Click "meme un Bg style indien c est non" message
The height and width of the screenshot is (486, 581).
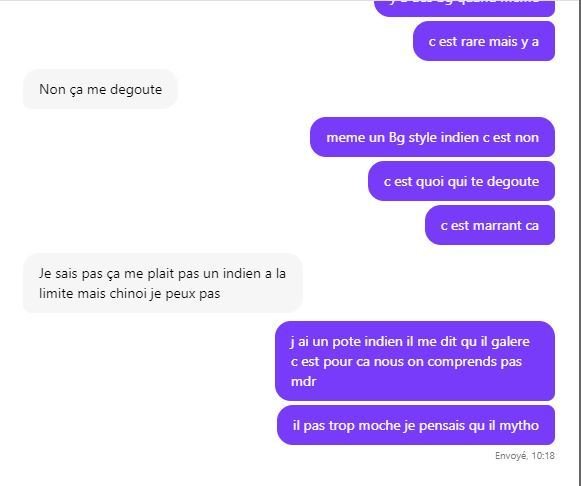pos(432,137)
